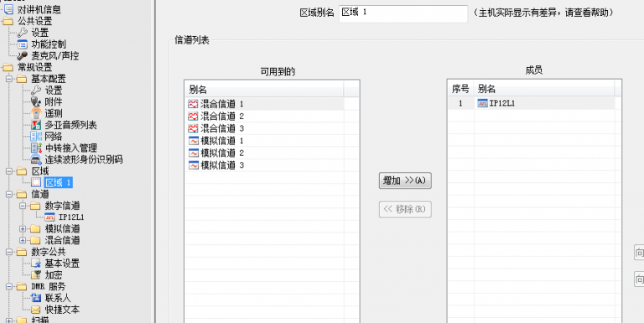The image size is (644, 323).
Task: Click the 快捷文本 envelope icon
Action: 36,310
